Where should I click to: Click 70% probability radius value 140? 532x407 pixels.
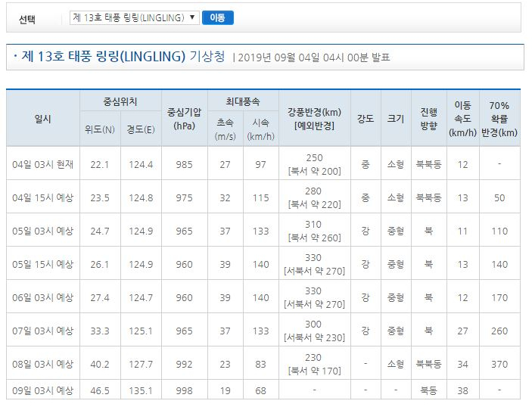(x=499, y=265)
